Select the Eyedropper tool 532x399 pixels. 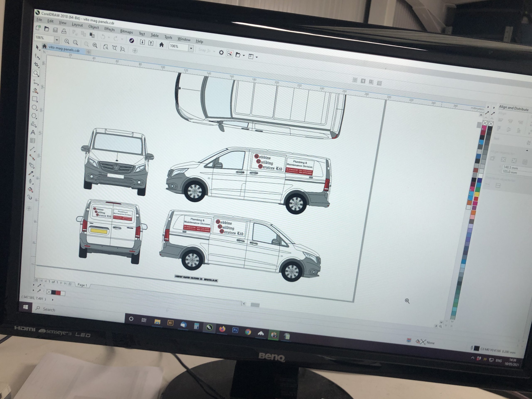(31, 173)
